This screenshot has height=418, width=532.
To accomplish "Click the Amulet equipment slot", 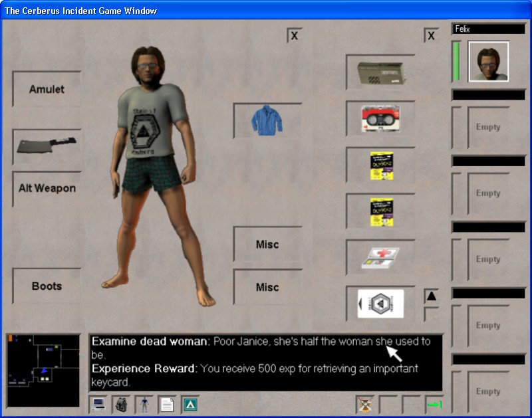I will pyautogui.click(x=47, y=89).
